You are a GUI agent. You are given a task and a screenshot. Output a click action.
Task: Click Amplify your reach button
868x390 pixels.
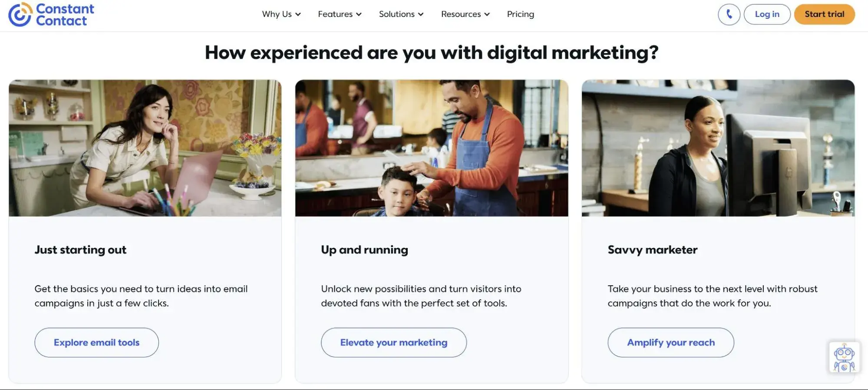670,343
